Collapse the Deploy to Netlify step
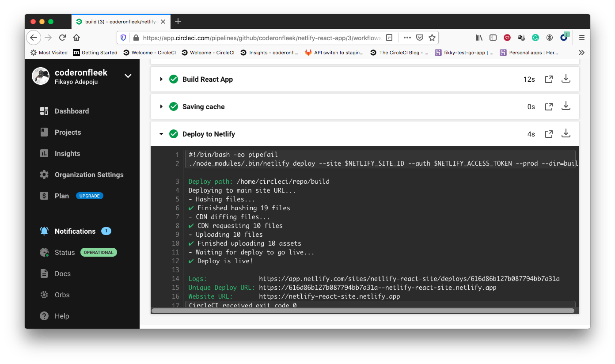615x364 pixels. pyautogui.click(x=161, y=133)
